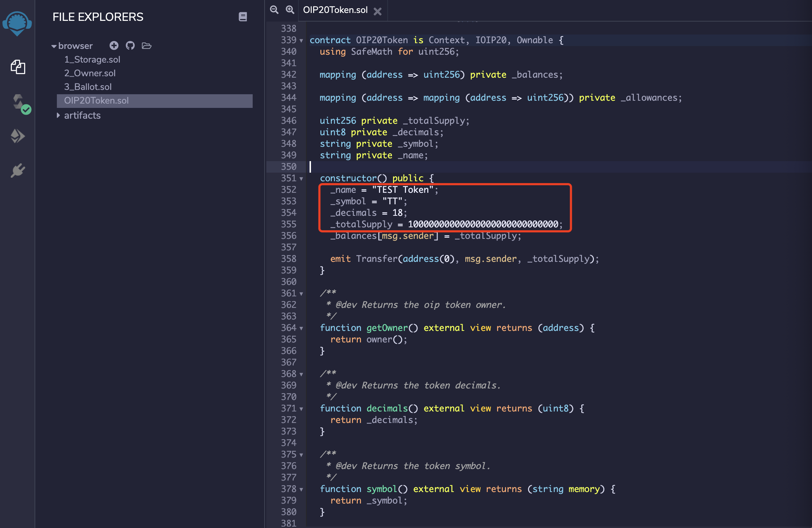Viewport: 812px width, 528px height.
Task: Create new file with plus icon
Action: click(114, 45)
